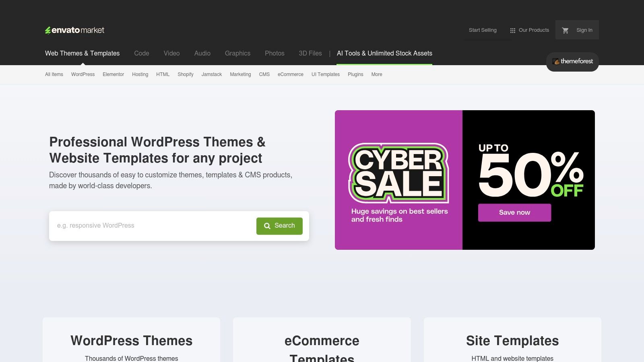Open the Web Themes & Templates tab
The height and width of the screenshot is (362, 644).
tap(82, 53)
